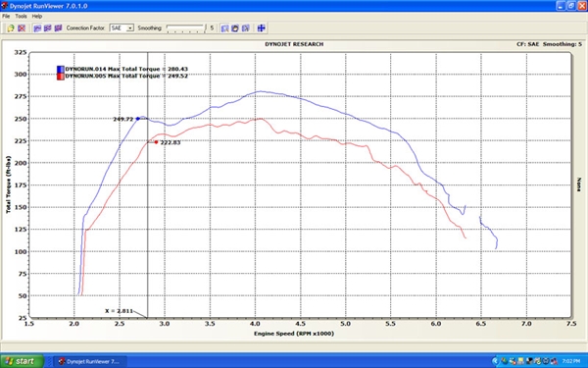This screenshot has height=368, width=588.
Task: Click the last tray icon before the clock
Action: [x=555, y=361]
